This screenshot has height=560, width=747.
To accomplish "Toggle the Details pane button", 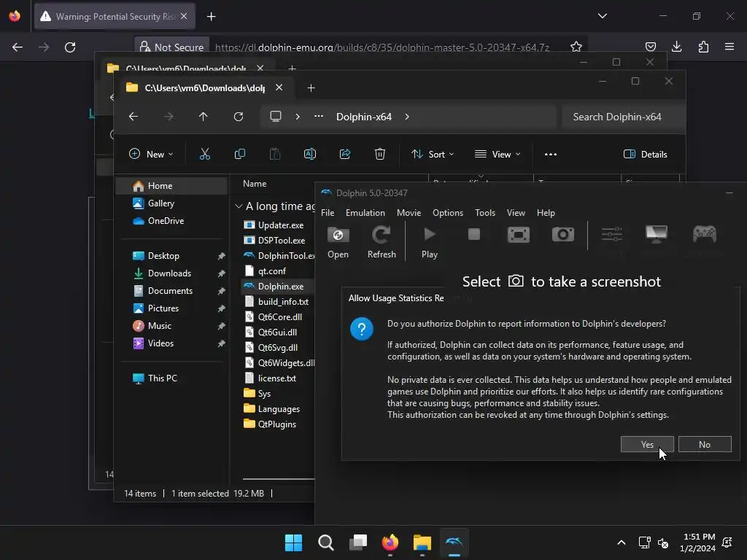I will click(x=646, y=155).
